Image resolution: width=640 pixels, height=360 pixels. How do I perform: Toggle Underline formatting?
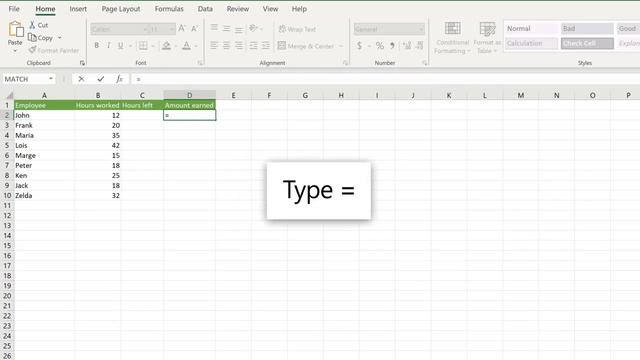tap(120, 45)
